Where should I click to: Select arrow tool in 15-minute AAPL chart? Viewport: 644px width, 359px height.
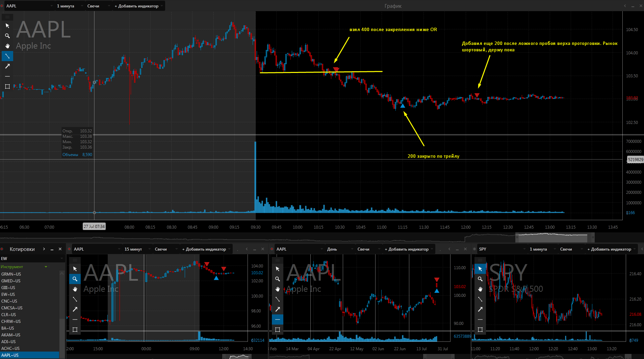tap(75, 309)
